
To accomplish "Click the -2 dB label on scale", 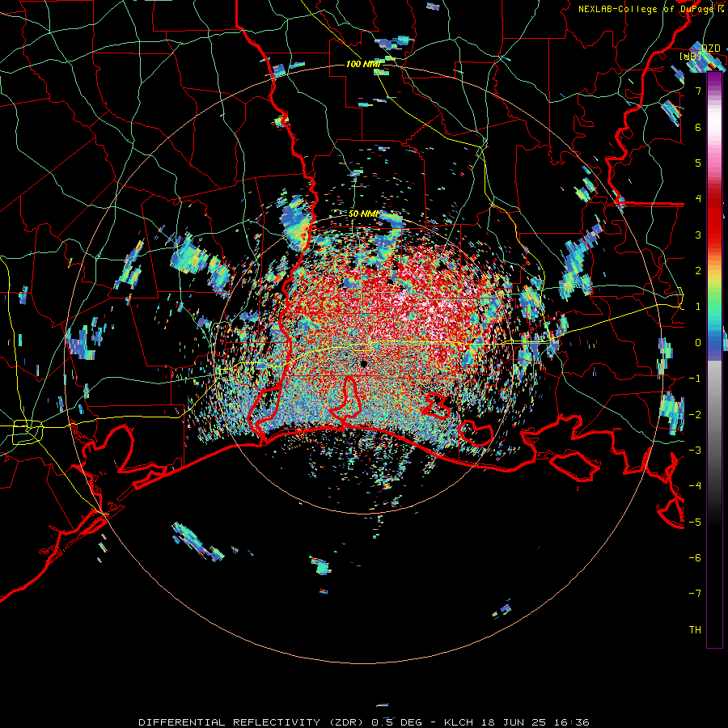I will click(x=695, y=415).
